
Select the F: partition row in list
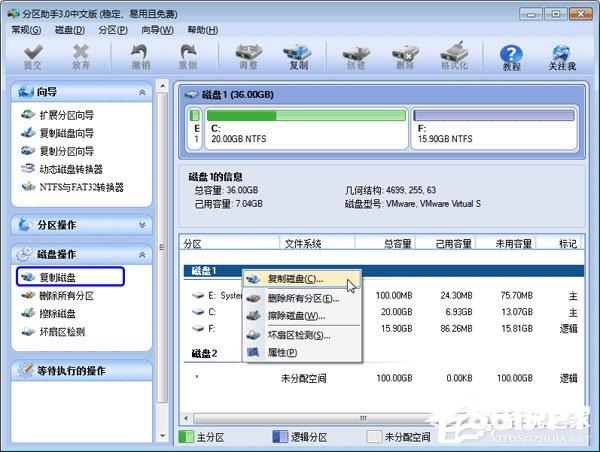384,328
